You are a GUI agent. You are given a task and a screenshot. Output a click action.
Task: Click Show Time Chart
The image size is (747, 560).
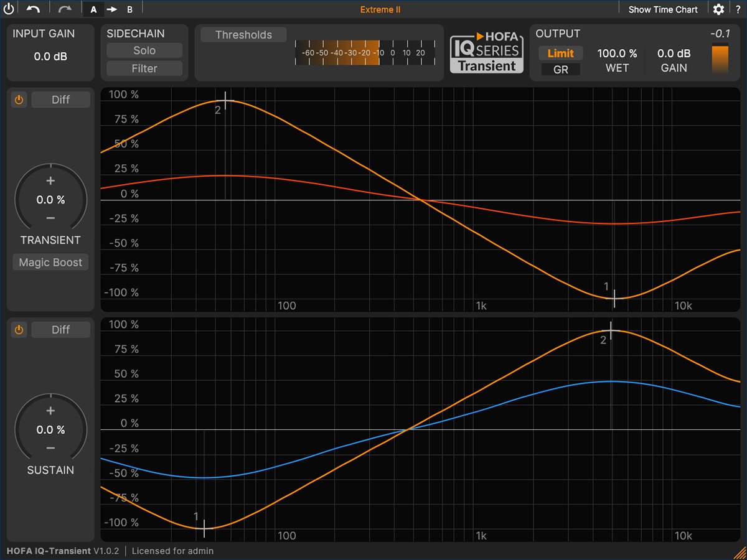[663, 9]
